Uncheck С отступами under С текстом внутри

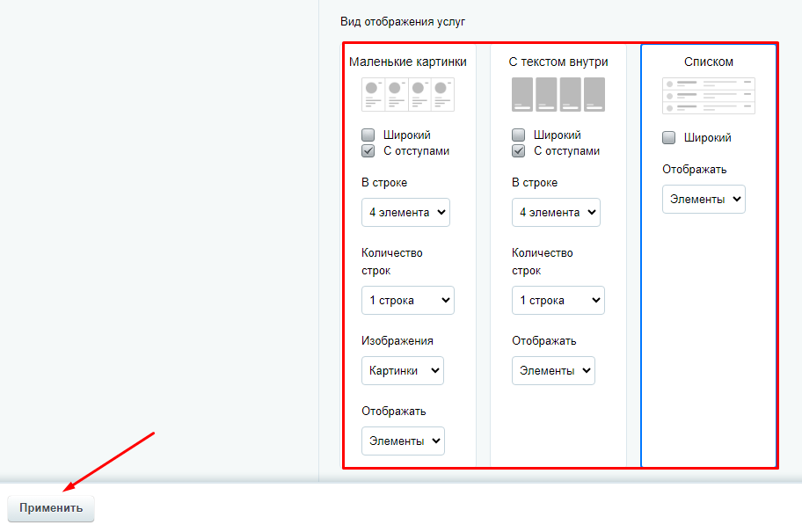(518, 151)
